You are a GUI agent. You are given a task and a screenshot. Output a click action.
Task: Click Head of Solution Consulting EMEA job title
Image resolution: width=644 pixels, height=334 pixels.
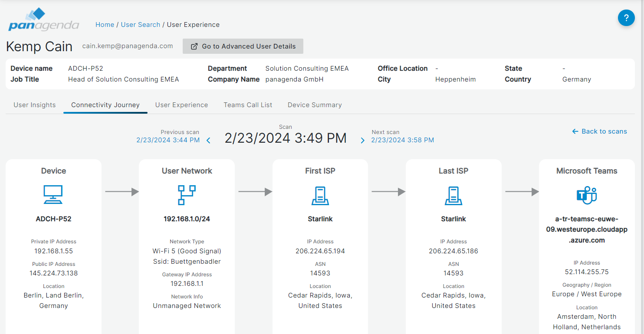124,79
